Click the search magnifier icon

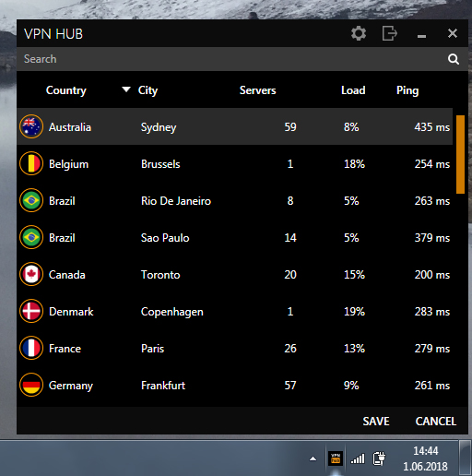454,59
